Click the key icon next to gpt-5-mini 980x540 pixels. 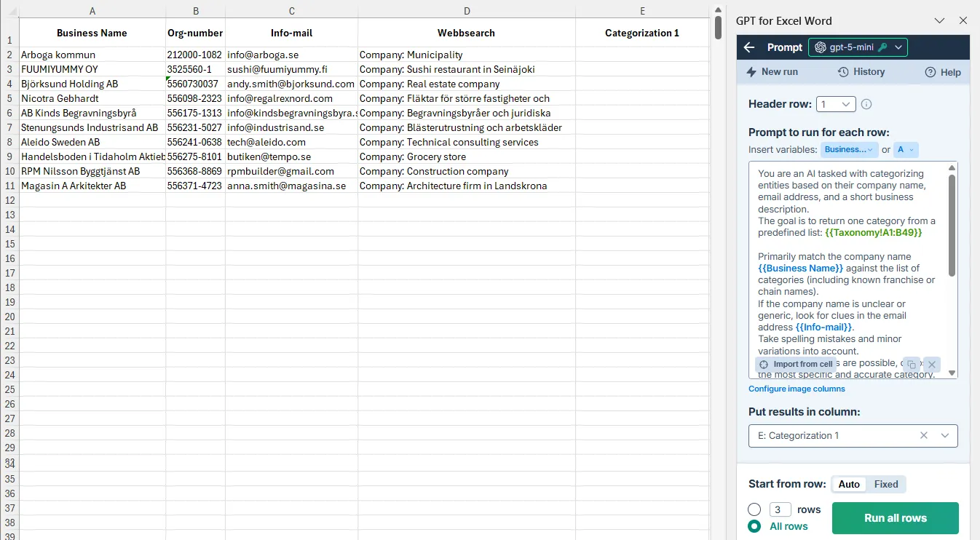point(883,47)
